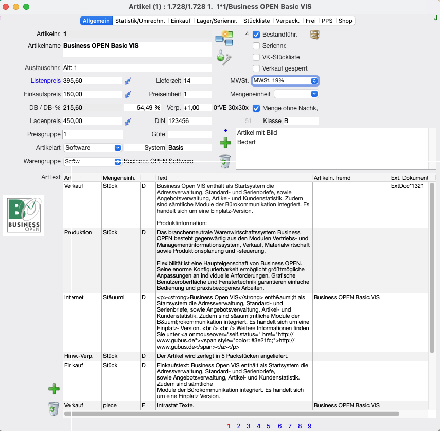Switch to the Statistik/Umrechn. tab
The width and height of the screenshot is (444, 435).
pyautogui.click(x=140, y=21)
